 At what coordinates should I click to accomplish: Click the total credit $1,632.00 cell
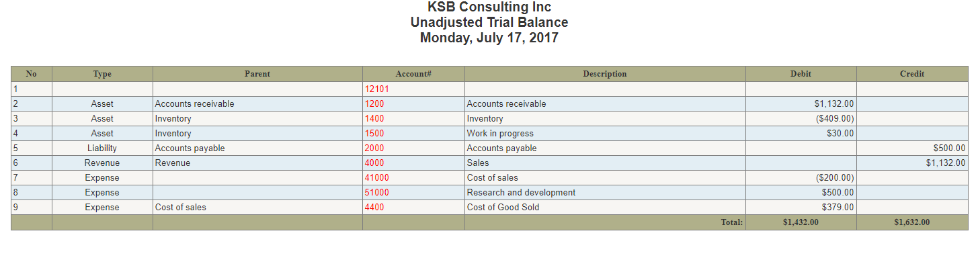coord(912,222)
